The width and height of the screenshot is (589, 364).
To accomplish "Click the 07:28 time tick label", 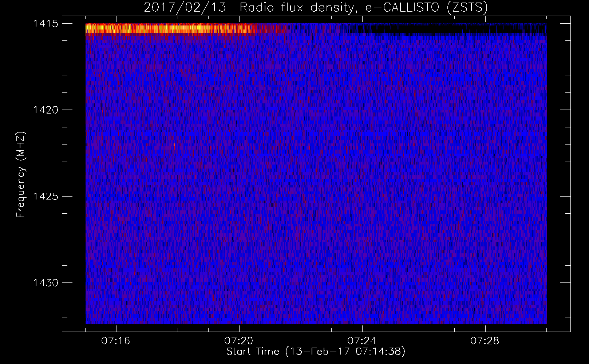I will point(485,341).
